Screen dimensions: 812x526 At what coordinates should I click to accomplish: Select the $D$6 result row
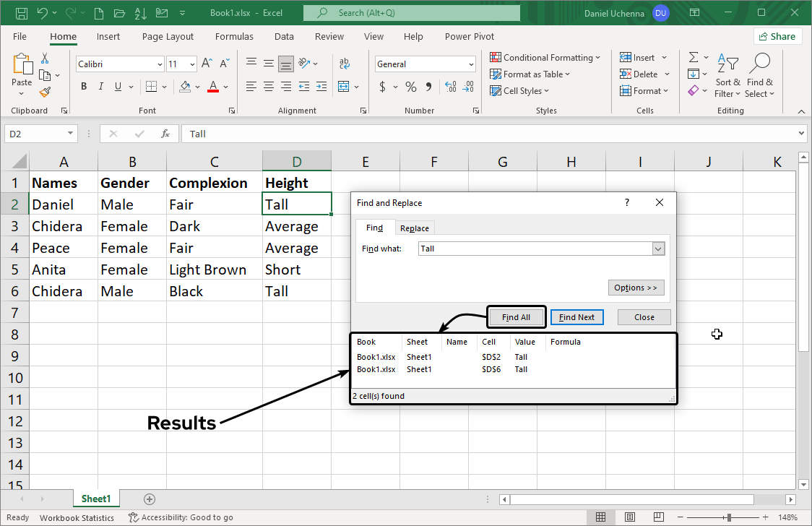click(x=491, y=369)
